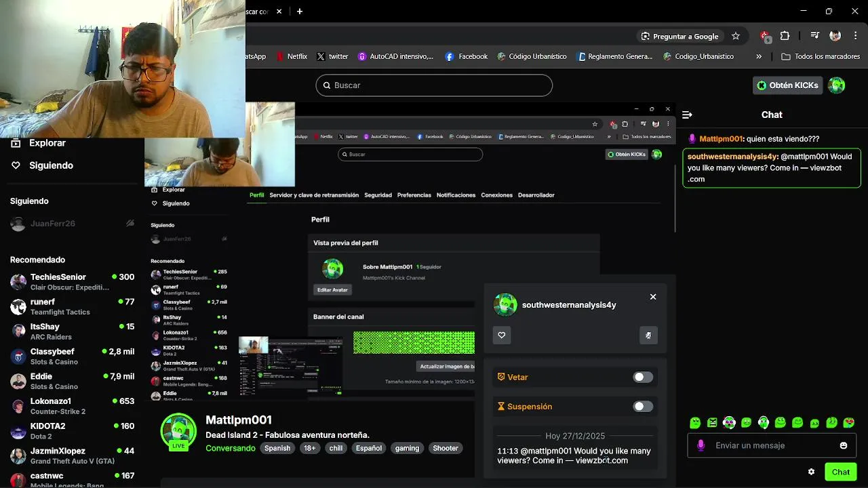Click the red extension icon with badge
The height and width of the screenshot is (488, 868).
[766, 37]
